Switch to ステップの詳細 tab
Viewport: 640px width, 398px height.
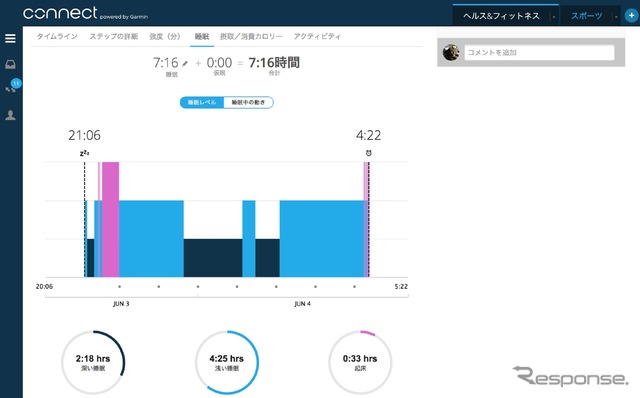point(113,36)
